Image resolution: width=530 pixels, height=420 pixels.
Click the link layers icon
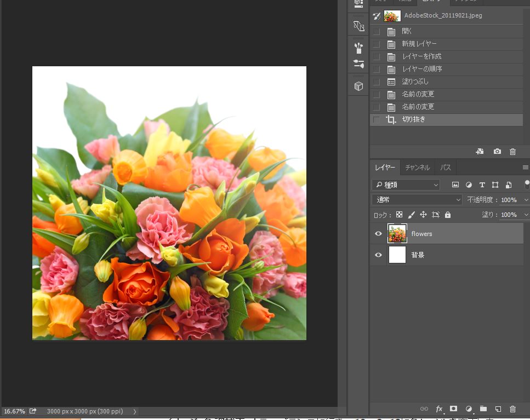[x=424, y=409]
